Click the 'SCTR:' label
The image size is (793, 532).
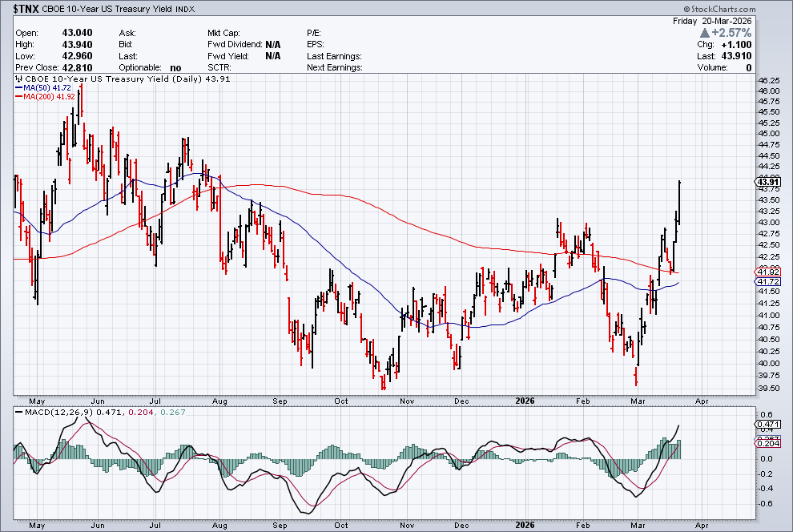219,68
